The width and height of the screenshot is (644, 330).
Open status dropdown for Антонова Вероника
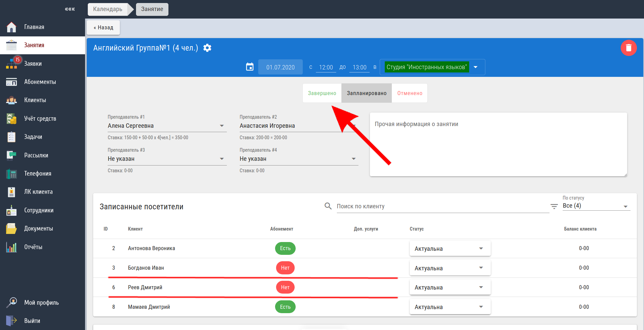[450, 248]
